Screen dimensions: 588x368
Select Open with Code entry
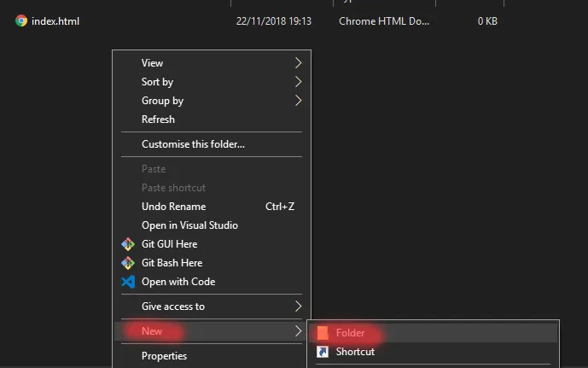pos(178,282)
